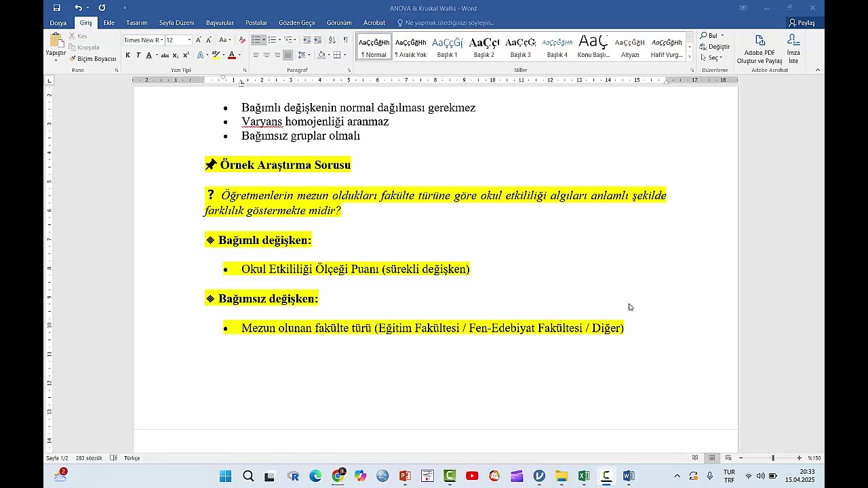Expand the numbered list dropdown

click(279, 40)
